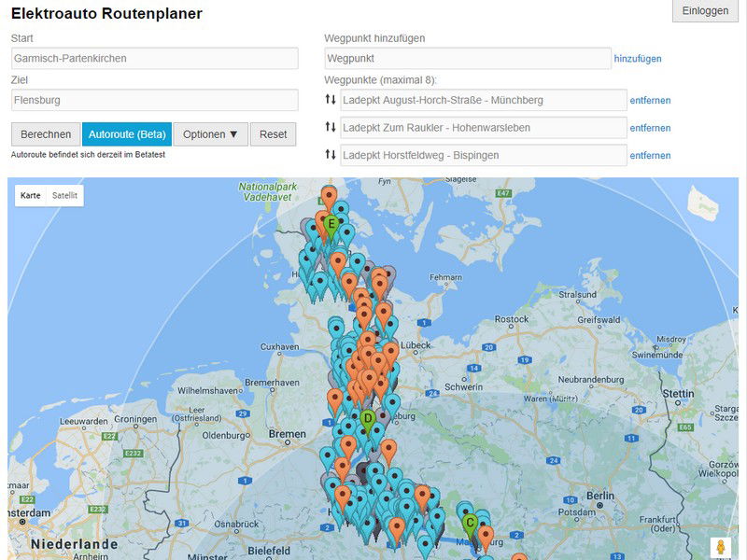The width and height of the screenshot is (747, 560).
Task: Click the Greifswald label on the map
Action: click(599, 320)
